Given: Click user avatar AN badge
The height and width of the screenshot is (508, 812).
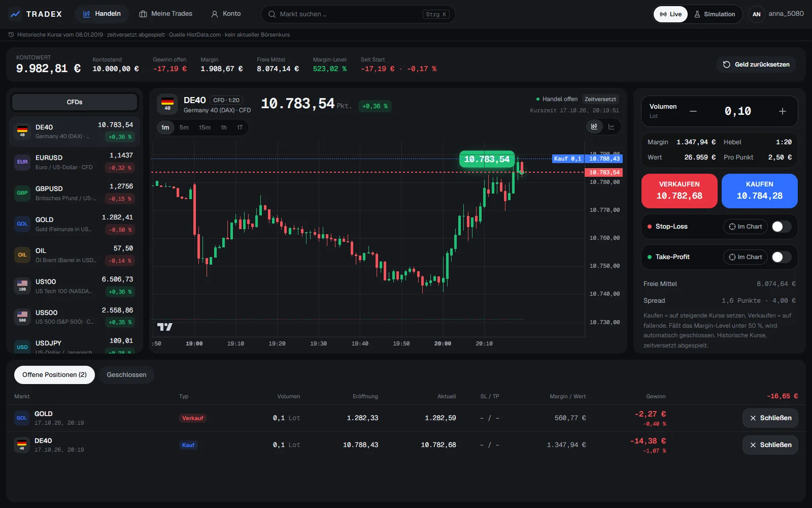Looking at the screenshot, I should coord(757,14).
